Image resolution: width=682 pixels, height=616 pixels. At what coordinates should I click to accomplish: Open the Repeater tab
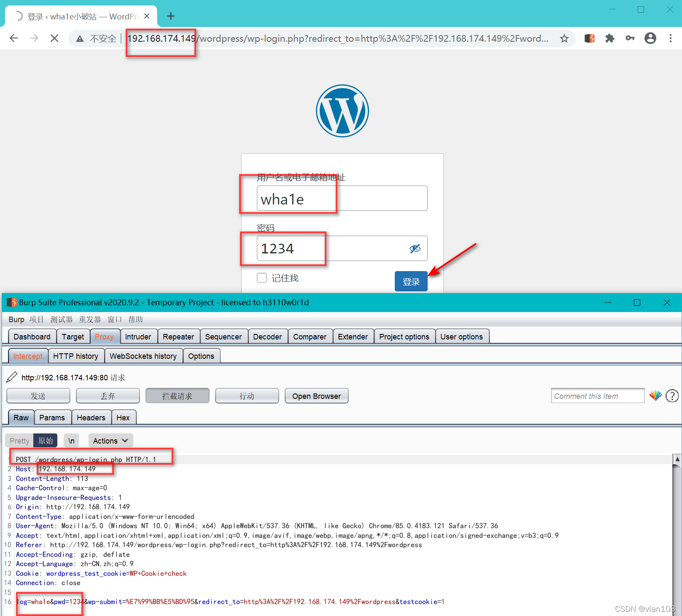178,336
